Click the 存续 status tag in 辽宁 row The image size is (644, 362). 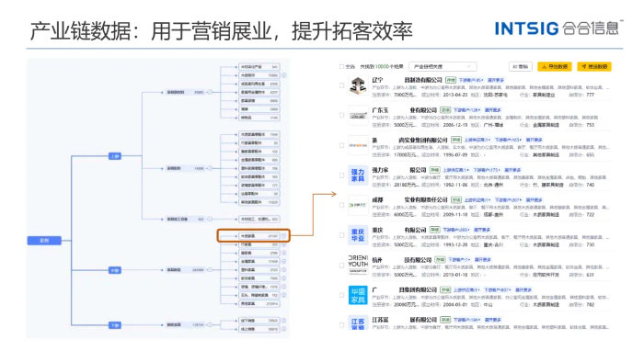[x=451, y=80]
